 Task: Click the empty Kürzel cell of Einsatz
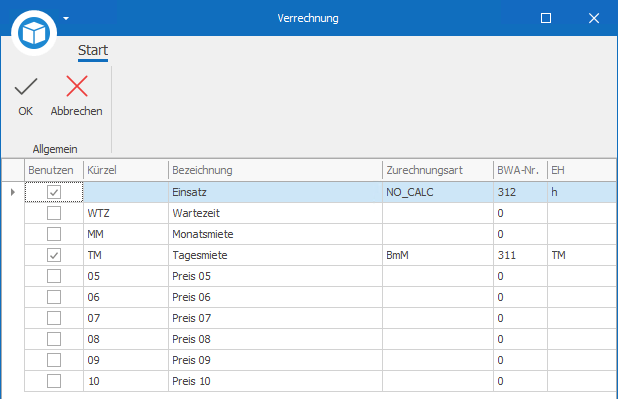pyautogui.click(x=126, y=192)
